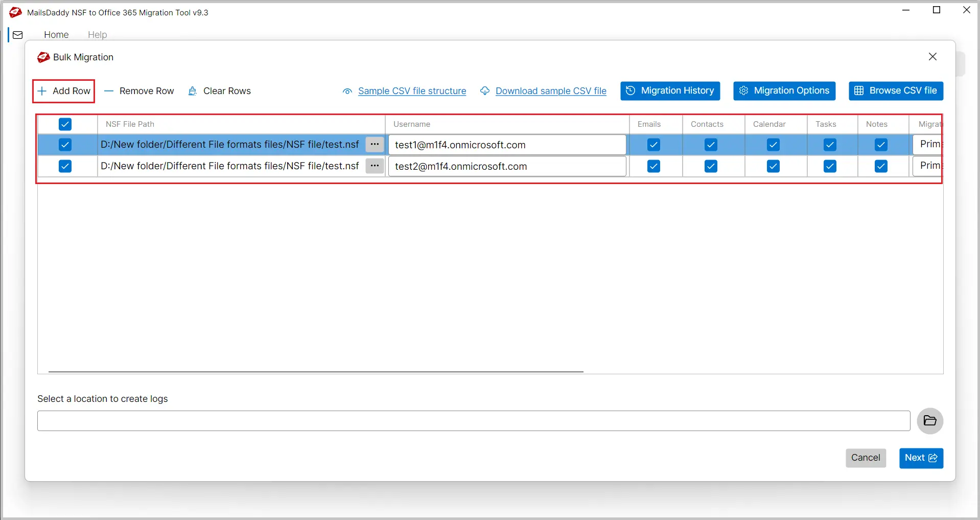The width and height of the screenshot is (980, 520).
Task: Click the Add Row plus icon
Action: click(42, 91)
